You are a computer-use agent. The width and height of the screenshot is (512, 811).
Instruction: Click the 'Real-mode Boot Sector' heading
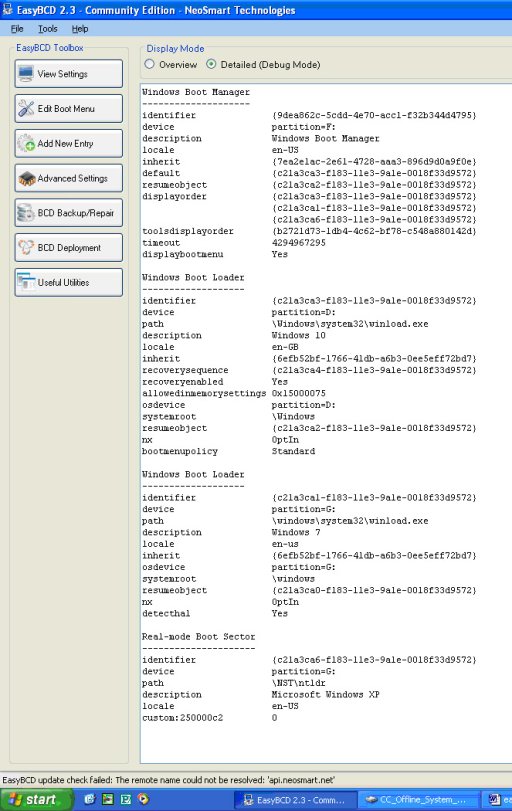pyautogui.click(x=199, y=637)
